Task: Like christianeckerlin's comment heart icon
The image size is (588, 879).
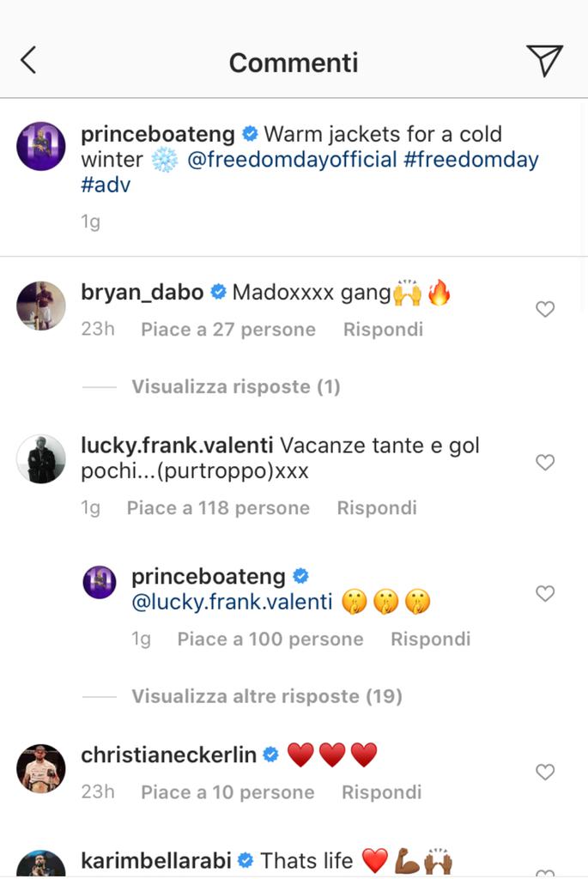Action: (545, 772)
